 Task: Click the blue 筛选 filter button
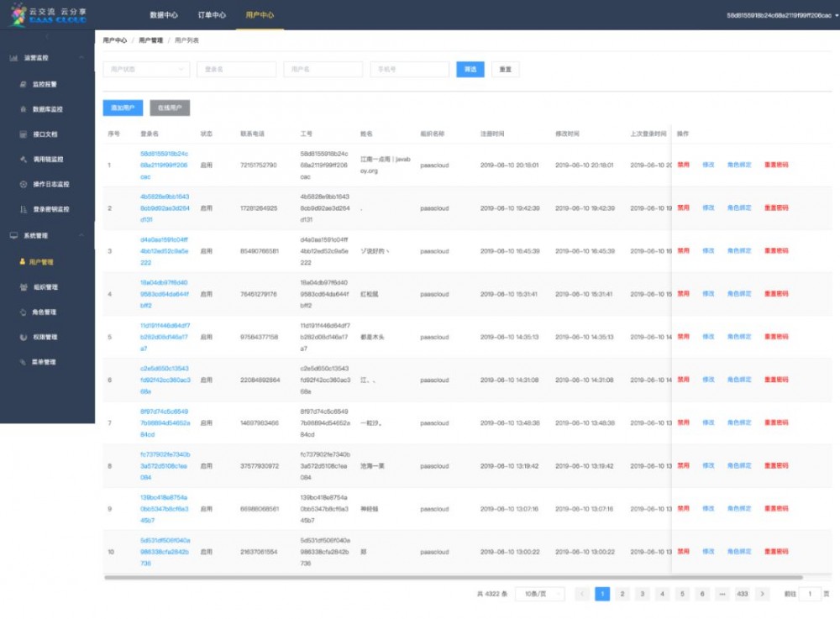click(470, 69)
